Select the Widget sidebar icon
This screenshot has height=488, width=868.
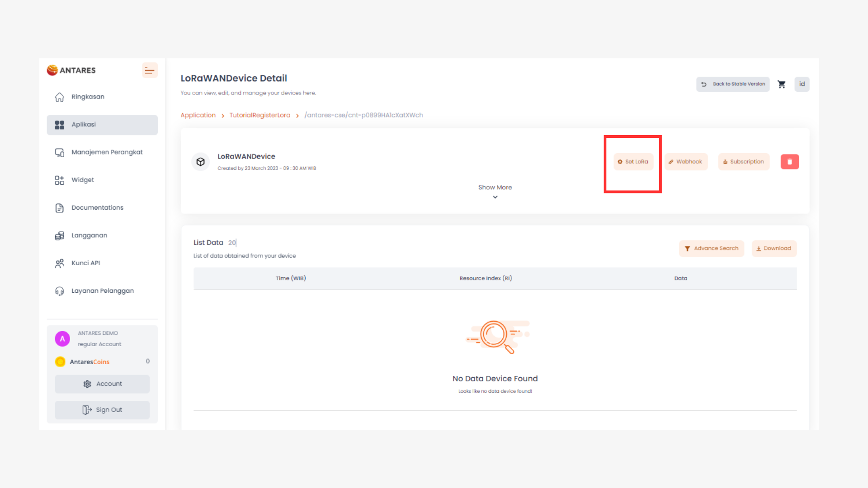(x=59, y=180)
